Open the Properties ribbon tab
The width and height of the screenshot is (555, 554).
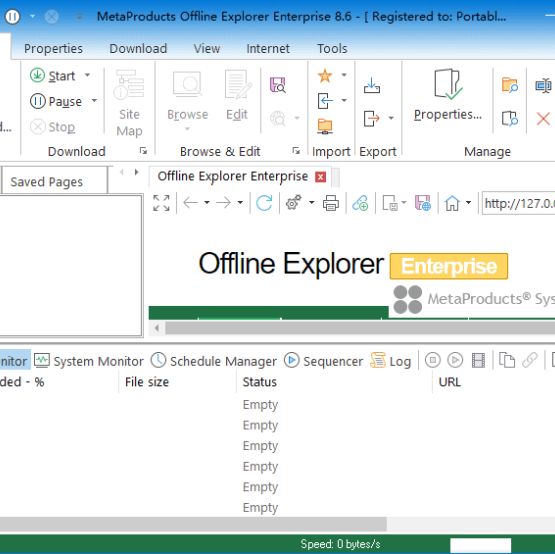53,48
